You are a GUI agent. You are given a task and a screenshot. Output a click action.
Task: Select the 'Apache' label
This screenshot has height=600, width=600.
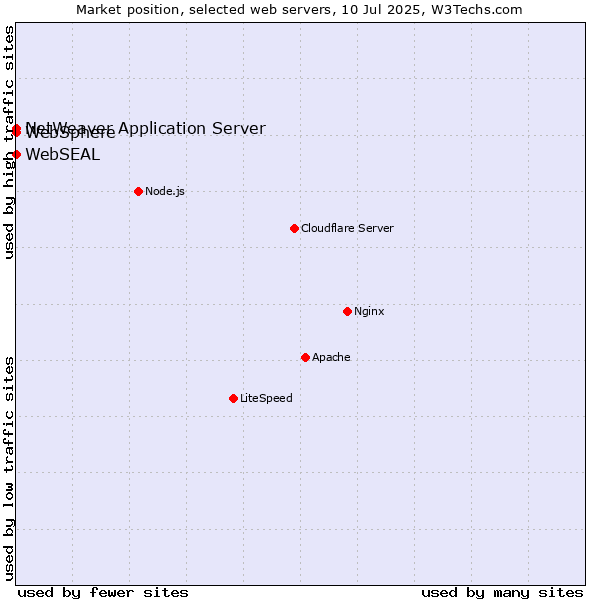(x=331, y=357)
